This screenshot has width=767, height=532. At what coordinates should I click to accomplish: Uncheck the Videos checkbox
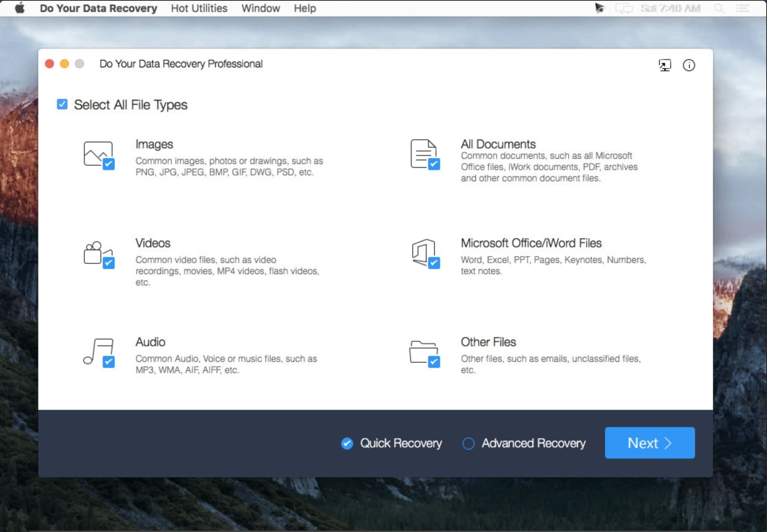[x=108, y=263]
